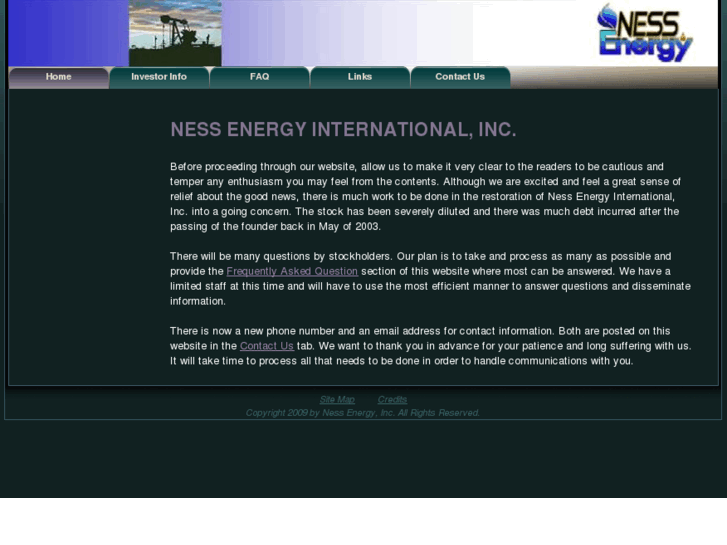This screenshot has width=727, height=545.
Task: Click the NESS ENERGY INTERNATIONAL, INC. heading
Action: pyautogui.click(x=343, y=129)
